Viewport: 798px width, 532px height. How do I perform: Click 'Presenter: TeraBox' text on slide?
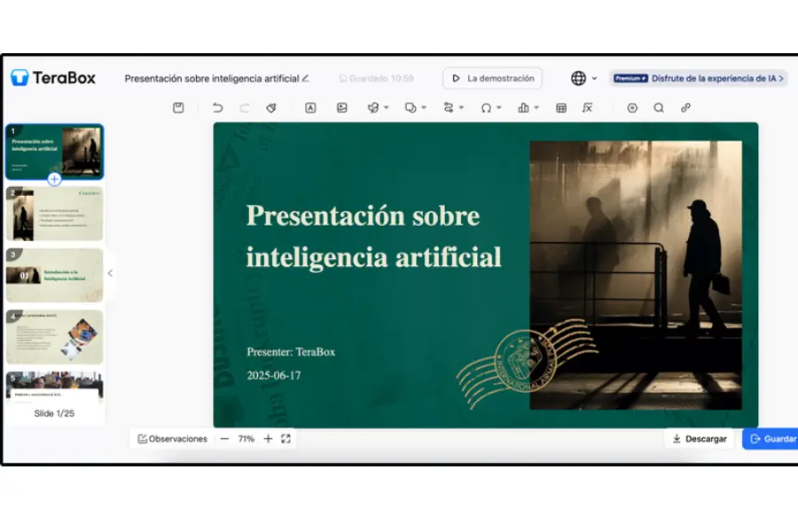point(291,352)
